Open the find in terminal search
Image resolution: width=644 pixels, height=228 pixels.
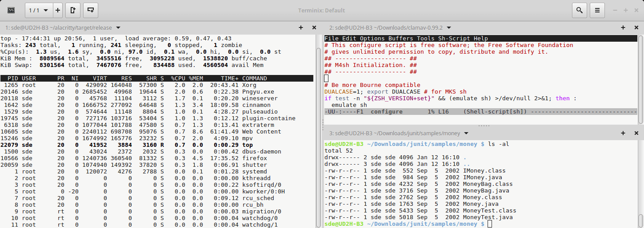pyautogui.click(x=579, y=10)
